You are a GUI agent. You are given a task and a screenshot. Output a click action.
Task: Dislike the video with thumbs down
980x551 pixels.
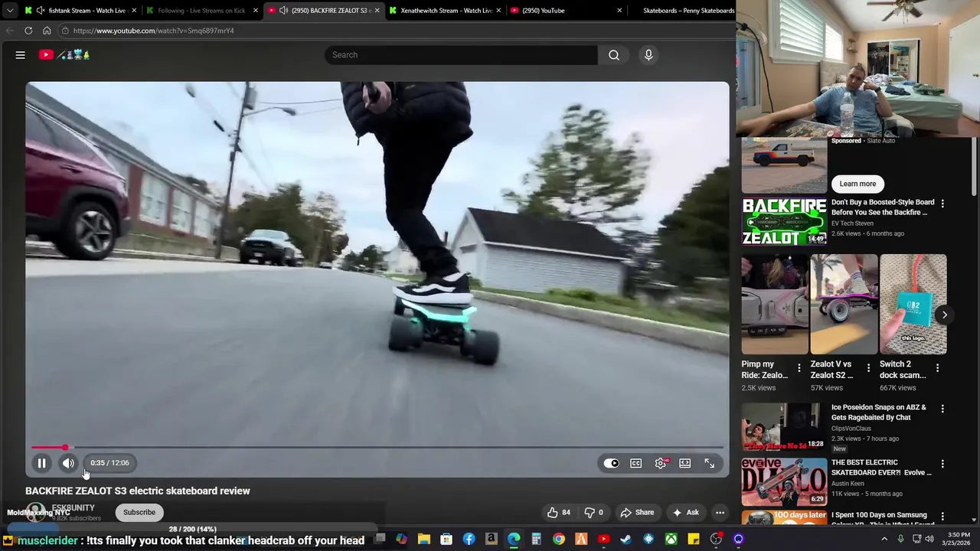click(x=594, y=513)
